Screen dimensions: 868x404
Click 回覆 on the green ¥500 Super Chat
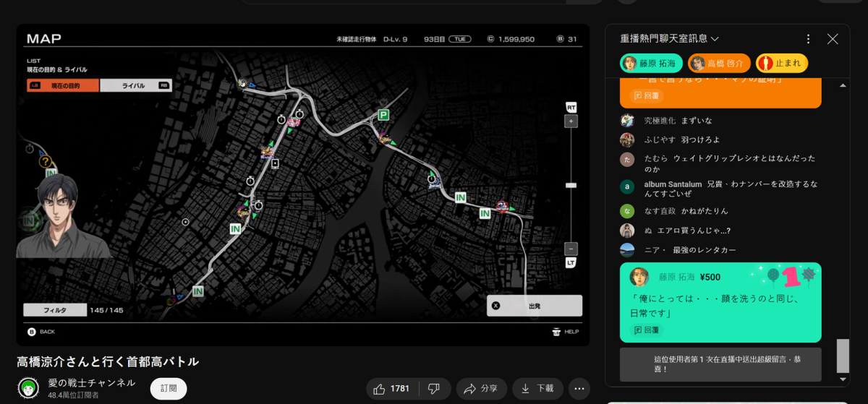pos(647,330)
